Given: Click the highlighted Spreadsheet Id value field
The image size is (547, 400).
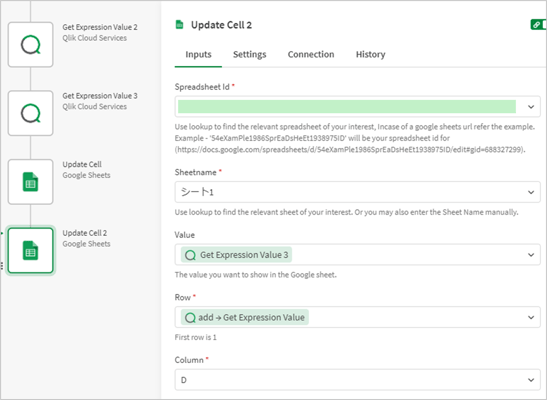Looking at the screenshot, I should pyautogui.click(x=347, y=107).
